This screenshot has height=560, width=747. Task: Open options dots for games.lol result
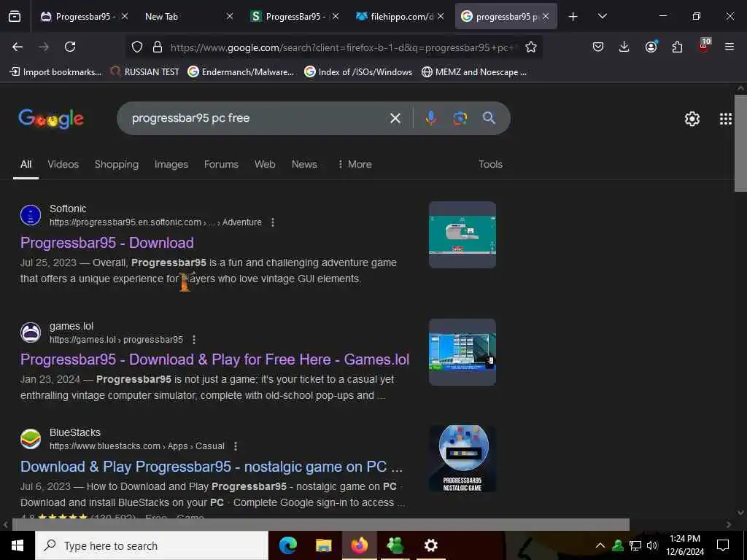194,340
